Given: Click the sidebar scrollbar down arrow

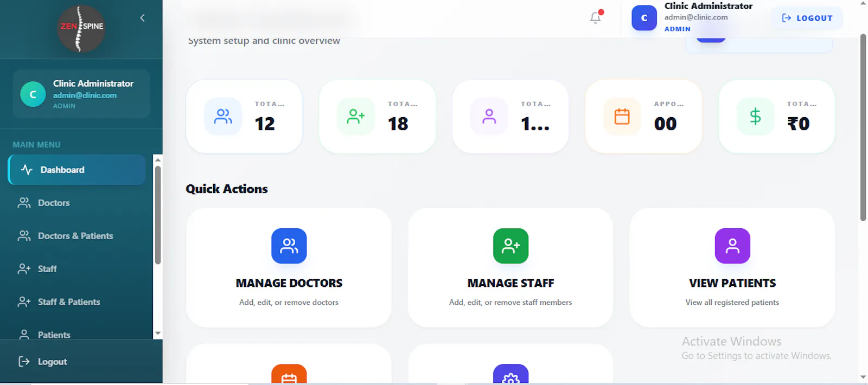Looking at the screenshot, I should point(158,333).
